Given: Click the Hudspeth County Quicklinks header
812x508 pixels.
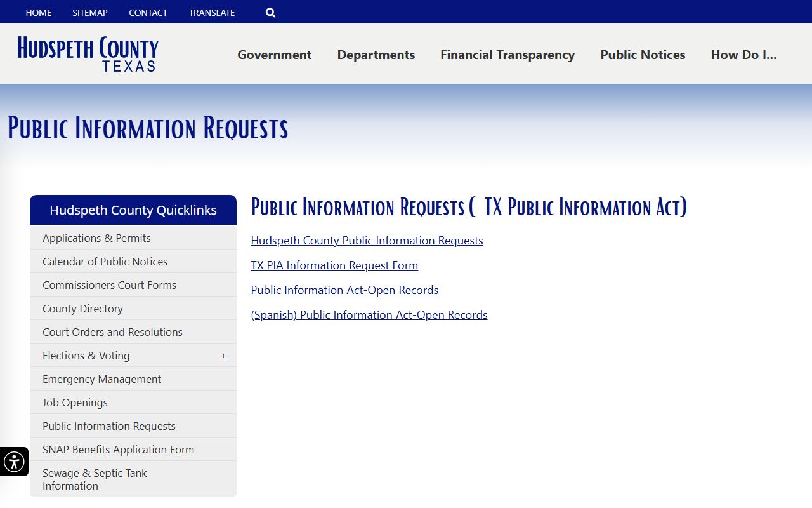Looking at the screenshot, I should [133, 210].
